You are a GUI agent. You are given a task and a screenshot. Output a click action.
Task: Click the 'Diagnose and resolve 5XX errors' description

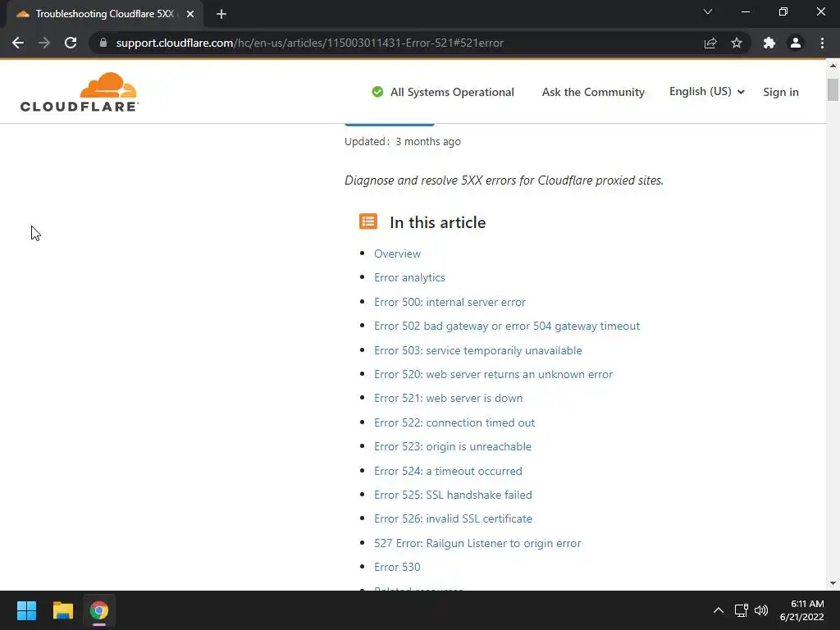[504, 180]
